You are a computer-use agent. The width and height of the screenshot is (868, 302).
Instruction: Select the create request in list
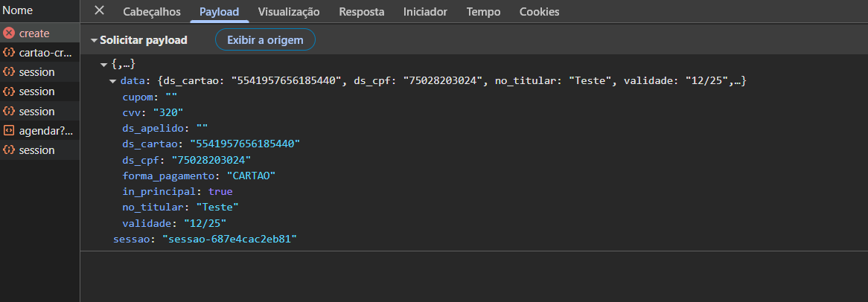click(34, 33)
